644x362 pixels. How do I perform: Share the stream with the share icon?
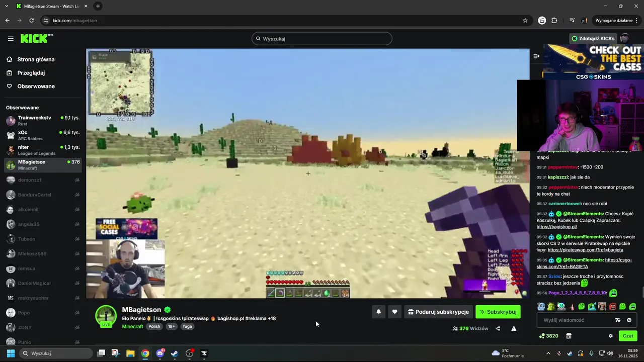pyautogui.click(x=498, y=329)
